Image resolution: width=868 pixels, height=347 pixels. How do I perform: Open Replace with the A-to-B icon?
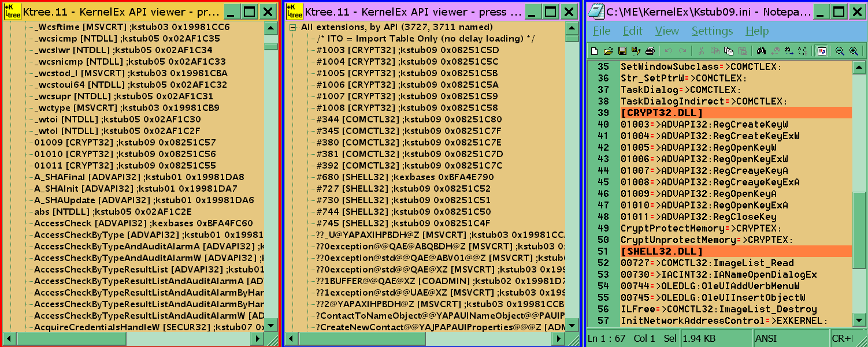pyautogui.click(x=802, y=51)
